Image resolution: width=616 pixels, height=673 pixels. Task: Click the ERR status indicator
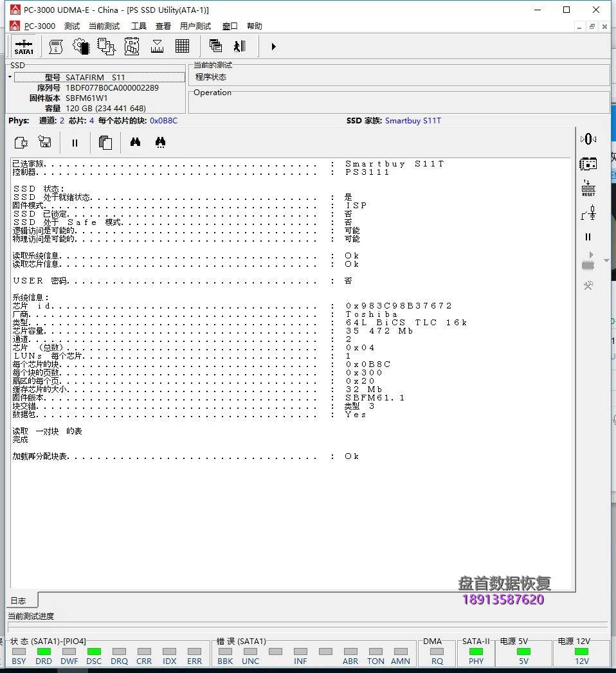point(194,652)
